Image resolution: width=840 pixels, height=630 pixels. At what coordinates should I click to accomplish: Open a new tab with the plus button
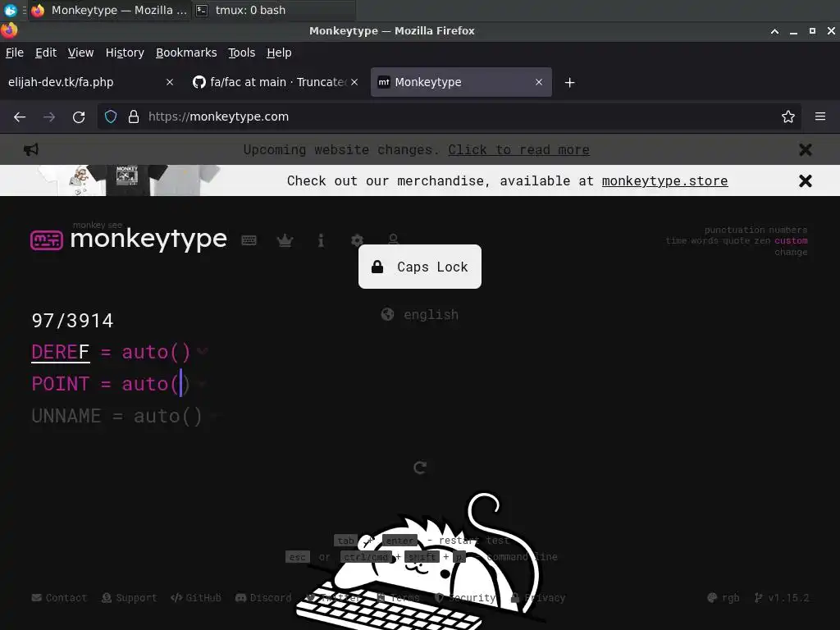570,83
